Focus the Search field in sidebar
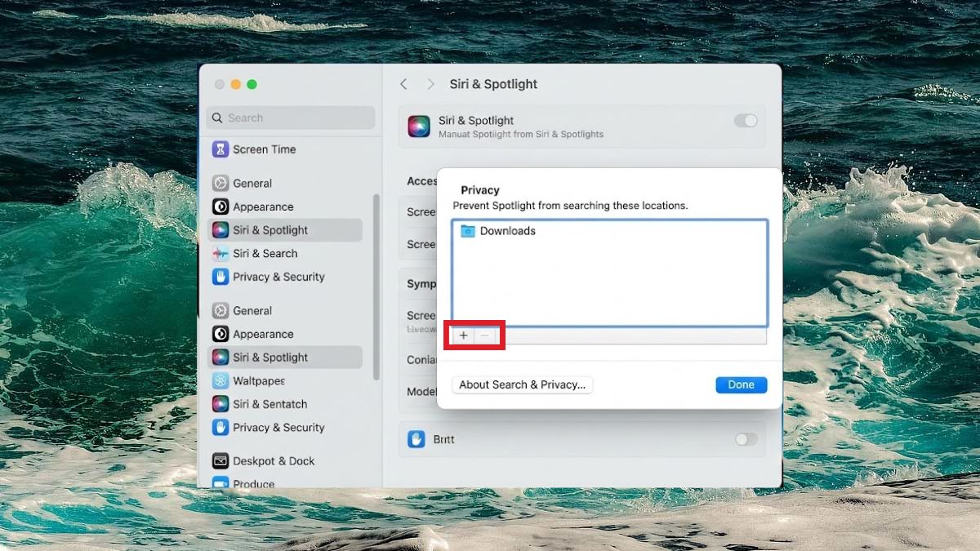980x551 pixels. (291, 118)
